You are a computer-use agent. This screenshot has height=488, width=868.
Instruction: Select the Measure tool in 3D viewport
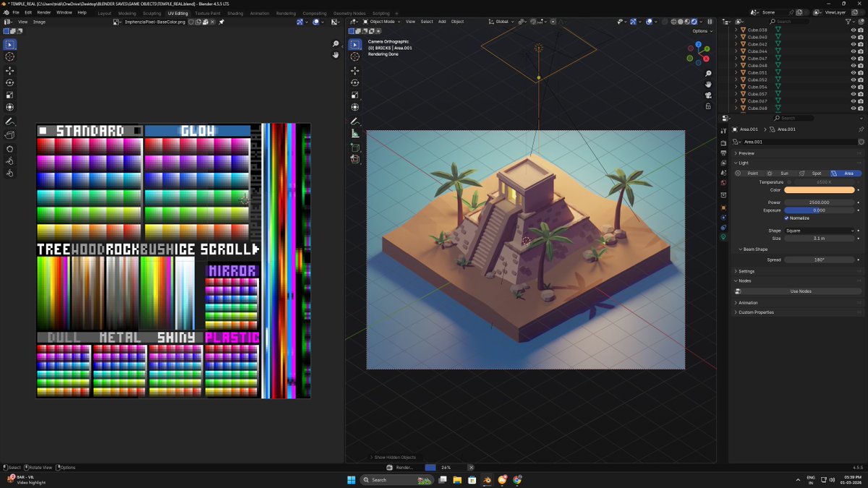pyautogui.click(x=354, y=134)
